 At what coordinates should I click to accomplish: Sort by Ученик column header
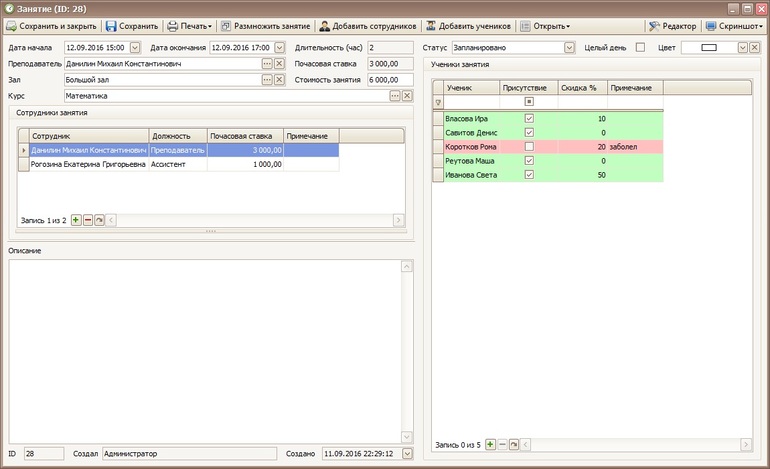(x=471, y=87)
